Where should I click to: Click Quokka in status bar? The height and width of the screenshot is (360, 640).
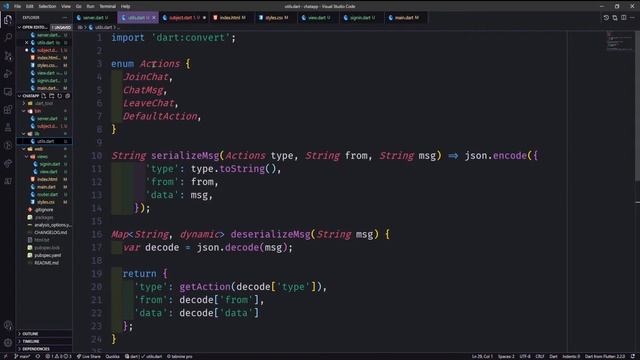[112, 356]
